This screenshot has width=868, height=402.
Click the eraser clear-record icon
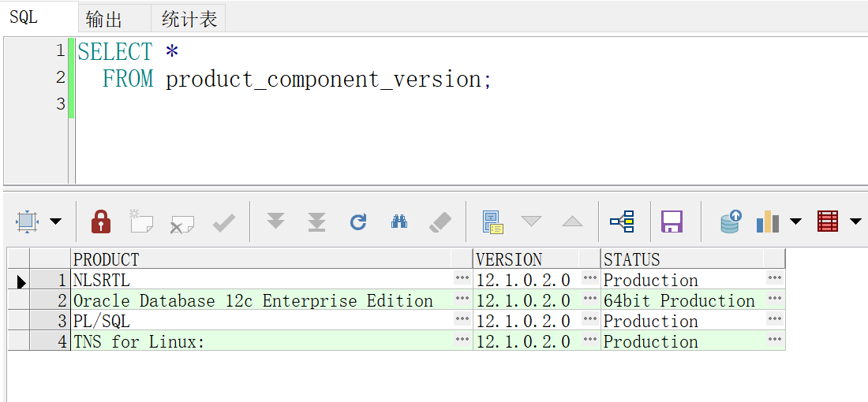440,221
